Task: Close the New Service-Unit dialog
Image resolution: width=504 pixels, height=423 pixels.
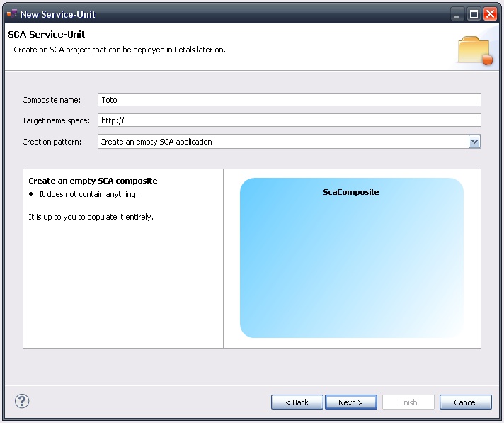Action: (490, 13)
